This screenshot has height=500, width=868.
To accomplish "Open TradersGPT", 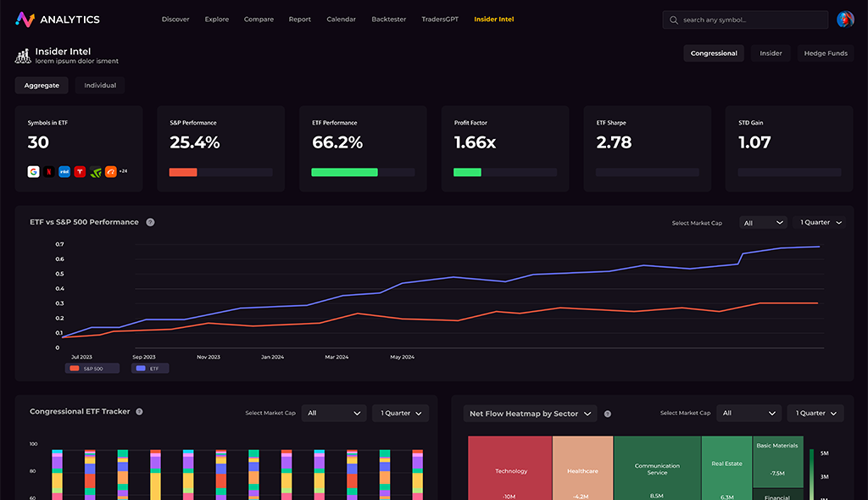I will point(440,19).
